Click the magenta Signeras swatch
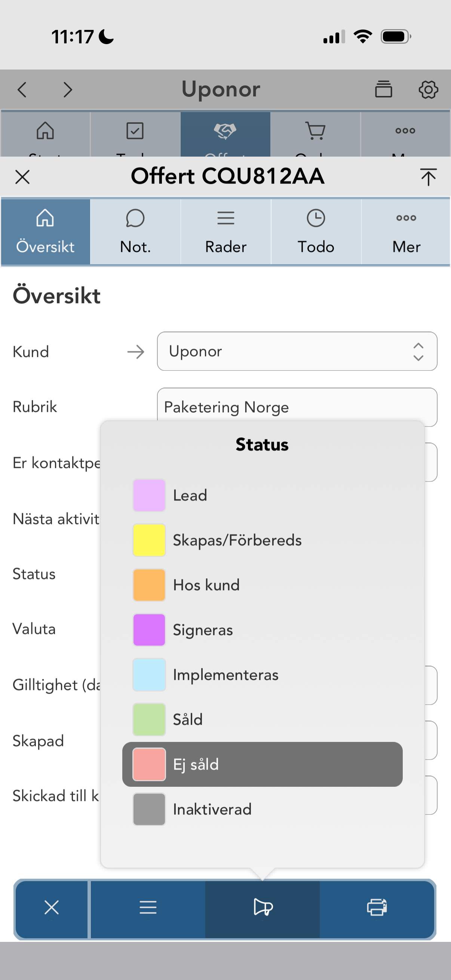The height and width of the screenshot is (980, 451). (x=149, y=630)
